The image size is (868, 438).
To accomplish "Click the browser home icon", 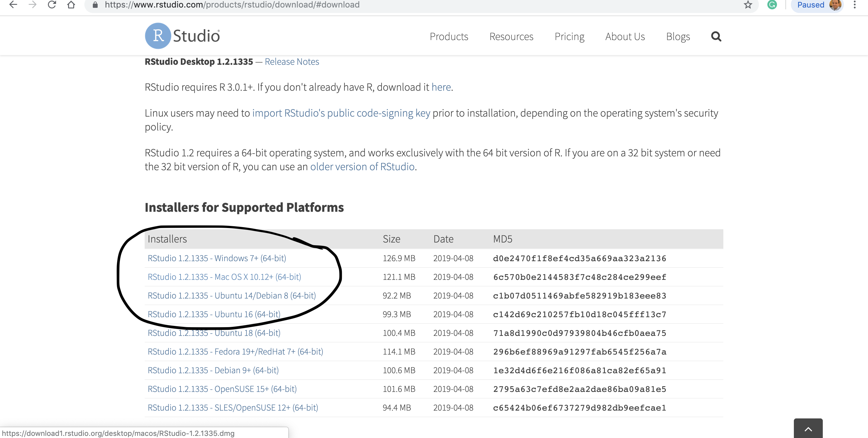I will coord(71,5).
